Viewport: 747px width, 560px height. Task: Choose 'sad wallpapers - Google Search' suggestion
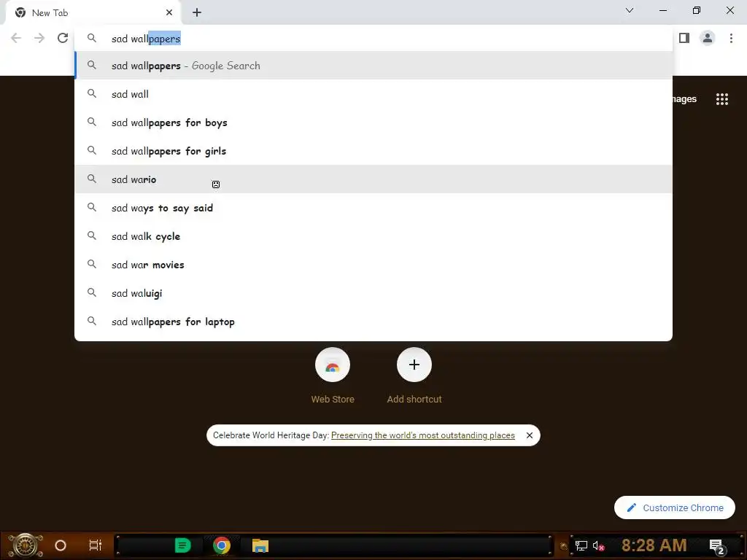(x=373, y=66)
